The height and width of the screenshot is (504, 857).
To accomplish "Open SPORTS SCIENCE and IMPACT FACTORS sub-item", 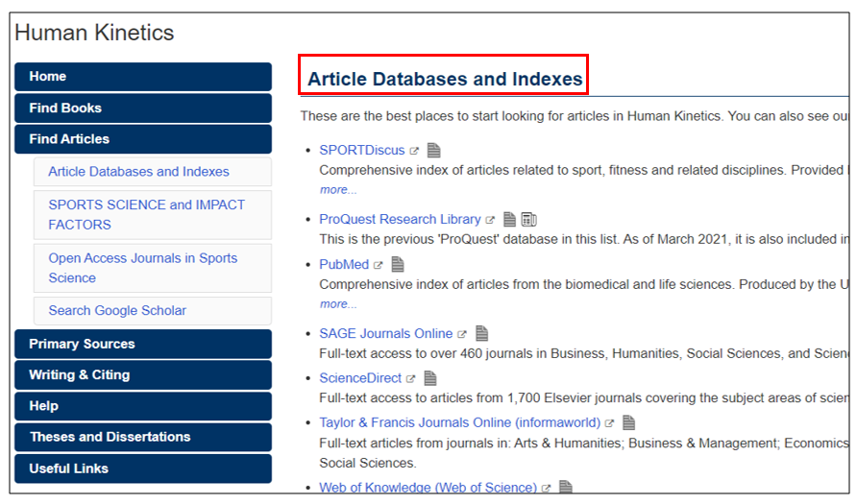I will point(153,215).
